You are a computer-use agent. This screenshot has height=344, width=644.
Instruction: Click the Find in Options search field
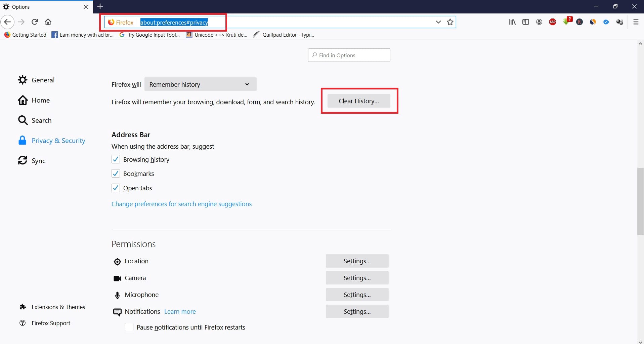coord(349,55)
